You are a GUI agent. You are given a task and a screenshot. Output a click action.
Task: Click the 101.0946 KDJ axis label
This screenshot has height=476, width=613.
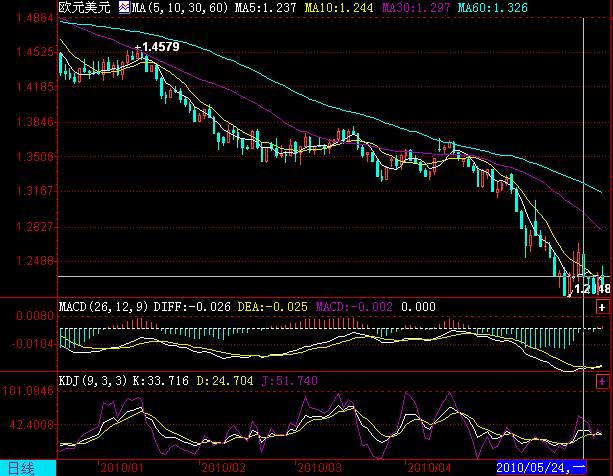tap(28, 391)
